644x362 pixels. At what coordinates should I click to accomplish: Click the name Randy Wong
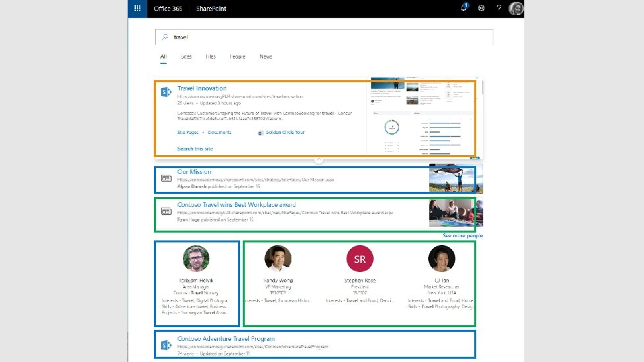click(278, 281)
